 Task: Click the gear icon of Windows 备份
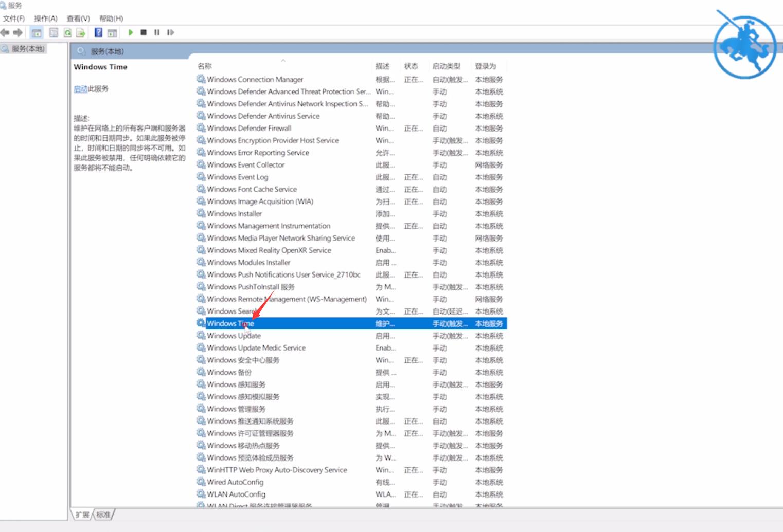tap(201, 372)
